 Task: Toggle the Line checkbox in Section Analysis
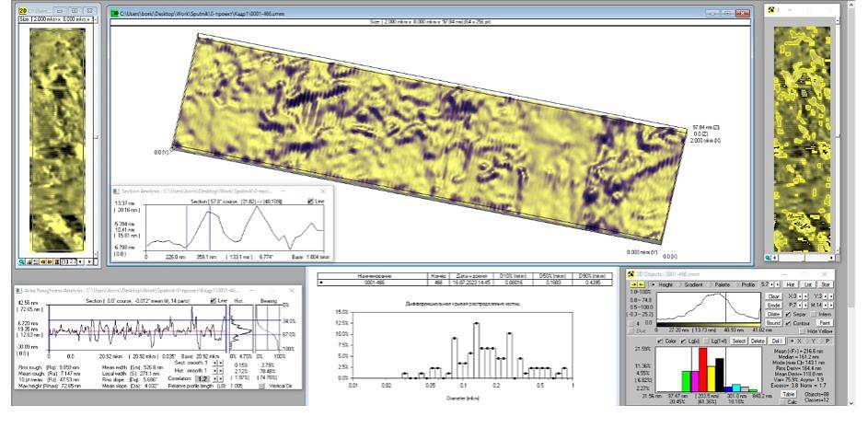[310, 200]
